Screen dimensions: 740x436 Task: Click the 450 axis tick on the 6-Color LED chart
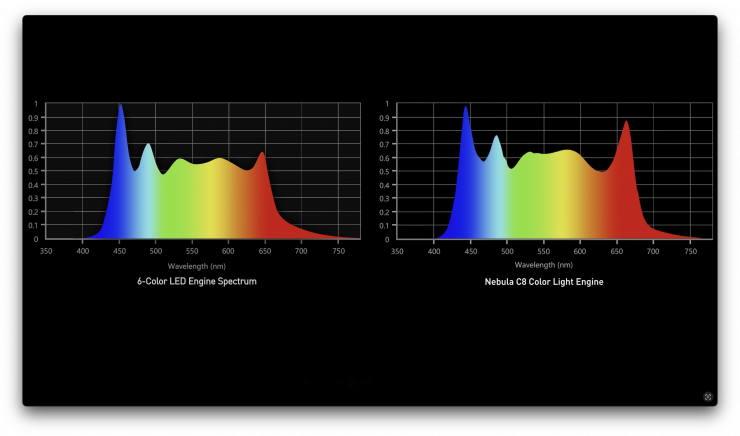tap(119, 251)
